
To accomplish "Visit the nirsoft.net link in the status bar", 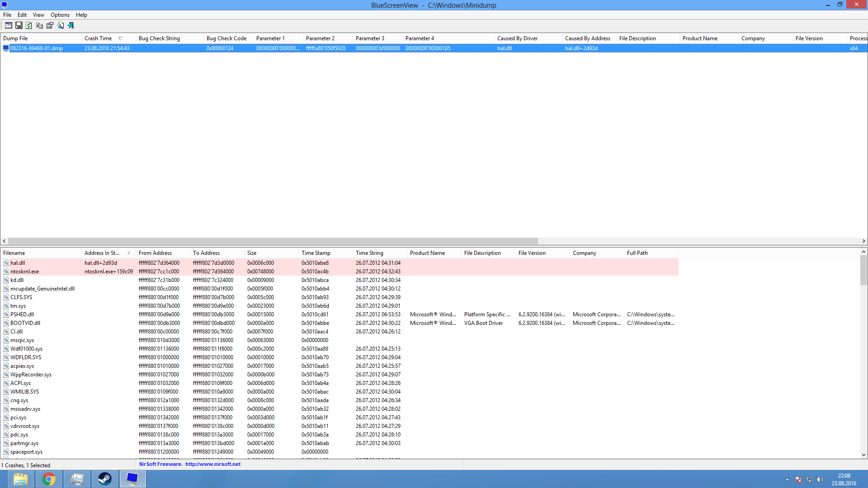I will [x=212, y=464].
